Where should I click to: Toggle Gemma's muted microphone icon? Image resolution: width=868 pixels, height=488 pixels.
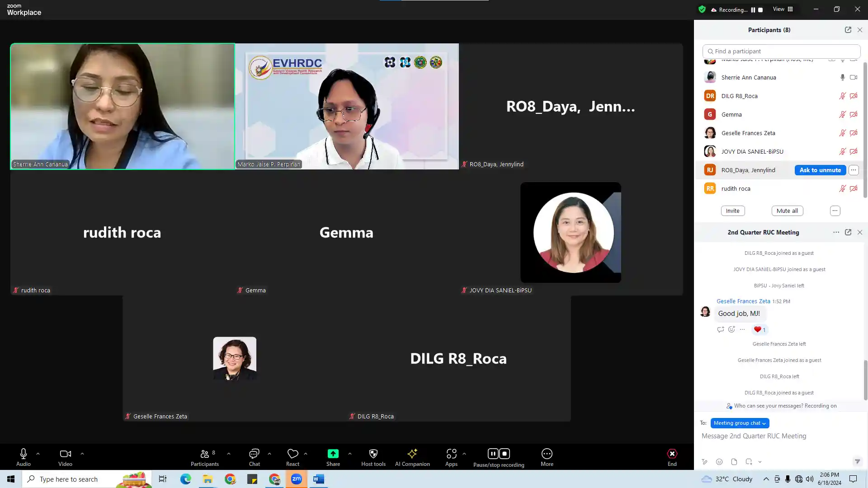842,114
